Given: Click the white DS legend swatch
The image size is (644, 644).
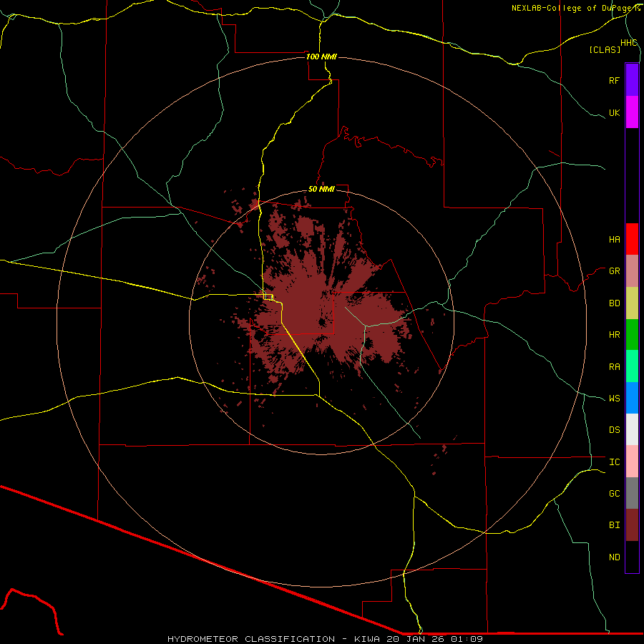Looking at the screenshot, I should coord(632,429).
